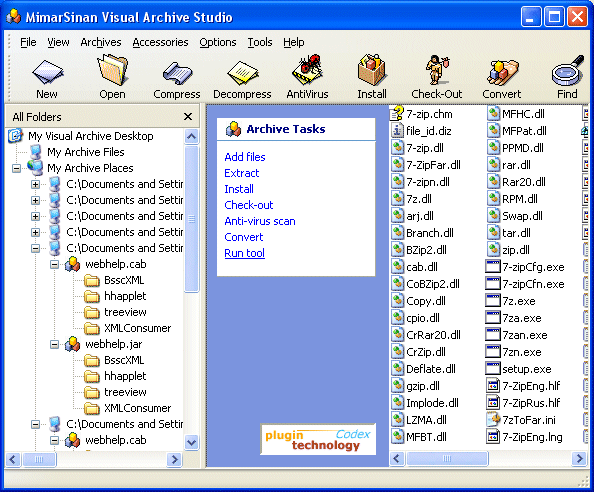Image resolution: width=594 pixels, height=492 pixels.
Task: Open the View menu
Action: [x=58, y=42]
